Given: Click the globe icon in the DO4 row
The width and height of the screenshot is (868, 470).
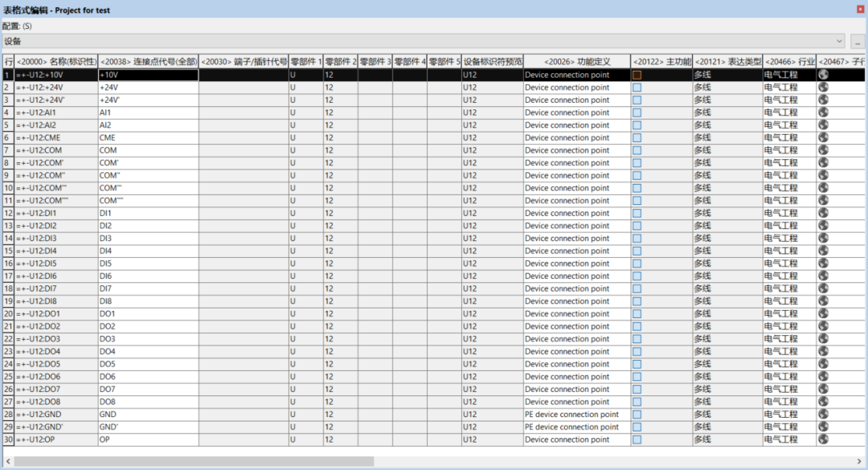Looking at the screenshot, I should (x=823, y=351).
